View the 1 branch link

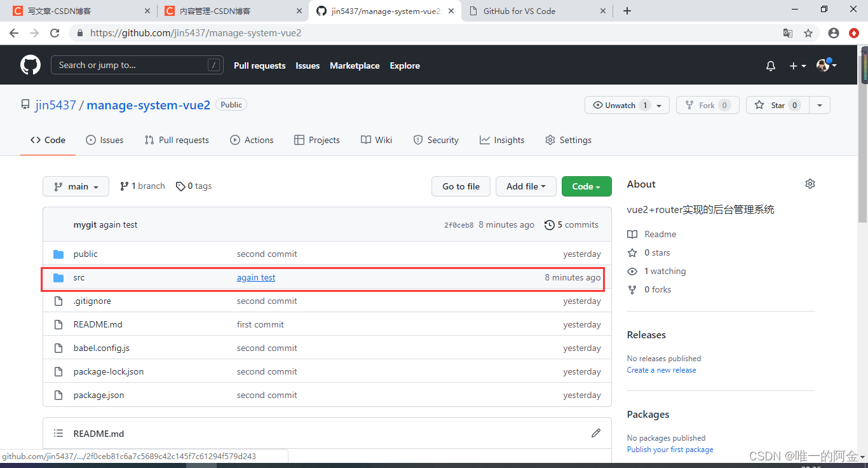pyautogui.click(x=142, y=186)
